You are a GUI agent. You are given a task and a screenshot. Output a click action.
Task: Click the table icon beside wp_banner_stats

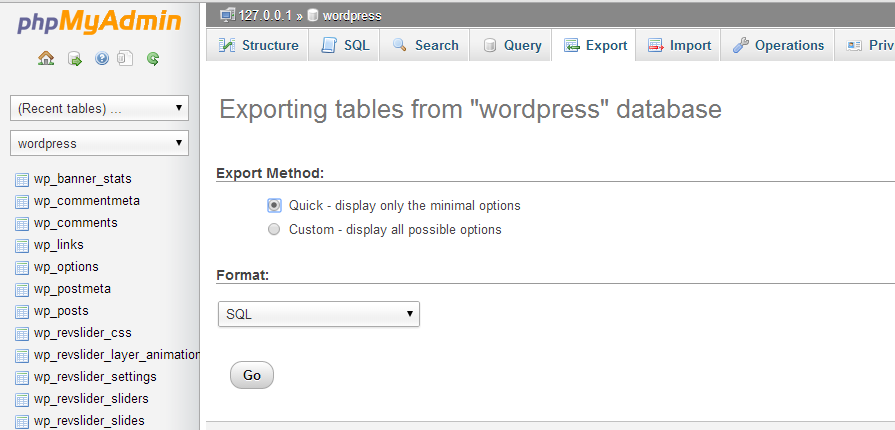pyautogui.click(x=22, y=180)
